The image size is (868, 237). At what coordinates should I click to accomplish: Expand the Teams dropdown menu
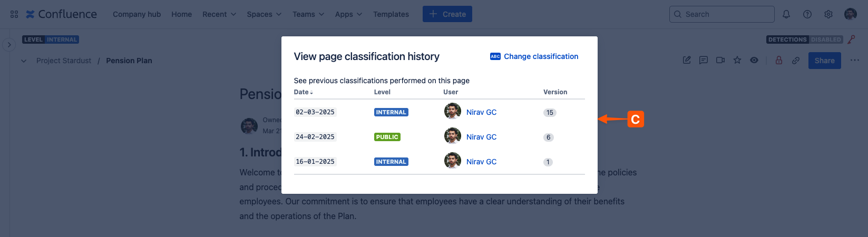pos(308,14)
